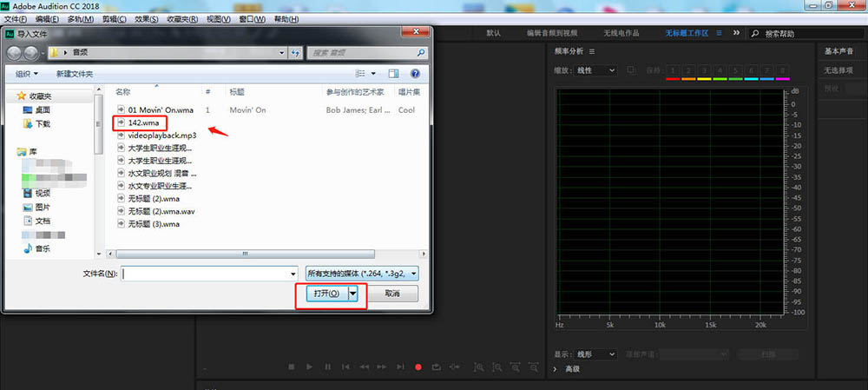This screenshot has width=868, height=390.
Task: Open the Organize (组织) dropdown
Action: point(27,74)
